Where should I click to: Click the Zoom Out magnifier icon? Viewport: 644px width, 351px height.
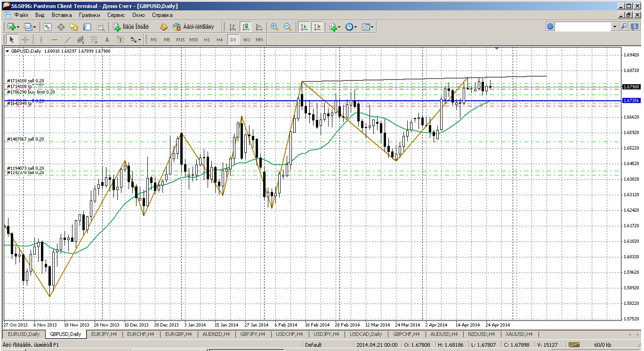[x=288, y=27]
